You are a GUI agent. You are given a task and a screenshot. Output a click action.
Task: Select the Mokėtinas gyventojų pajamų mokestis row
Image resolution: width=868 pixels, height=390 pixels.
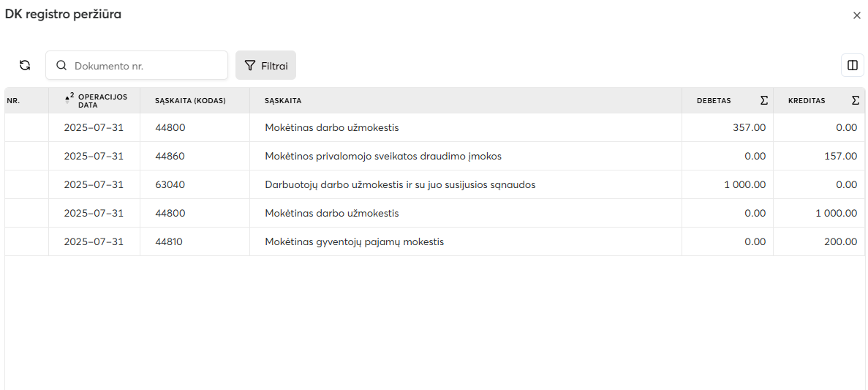354,241
